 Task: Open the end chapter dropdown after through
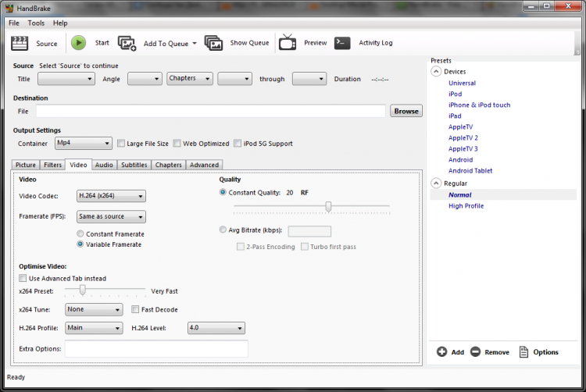[x=309, y=79]
